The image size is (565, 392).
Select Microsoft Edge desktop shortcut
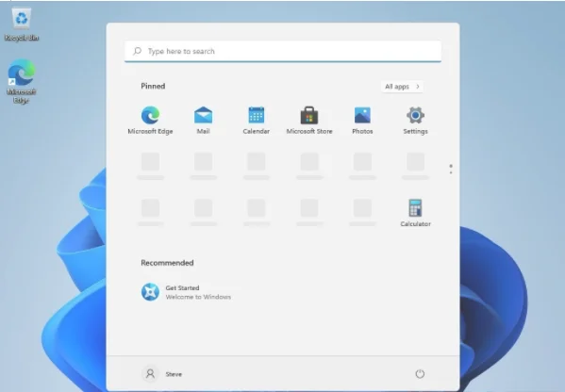[x=22, y=81]
